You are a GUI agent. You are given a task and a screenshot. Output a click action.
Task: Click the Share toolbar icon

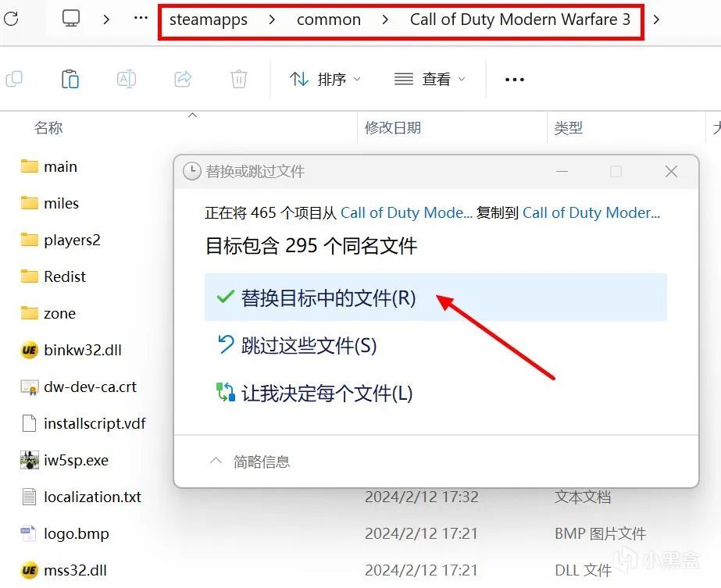(183, 79)
